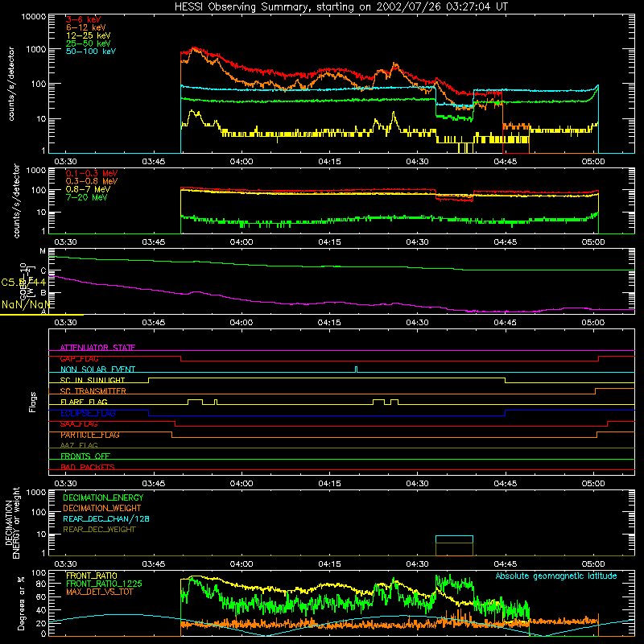Click the FRONT_RATIO_1225 legend entry
The width and height of the screenshot is (644, 644).
[x=104, y=584]
